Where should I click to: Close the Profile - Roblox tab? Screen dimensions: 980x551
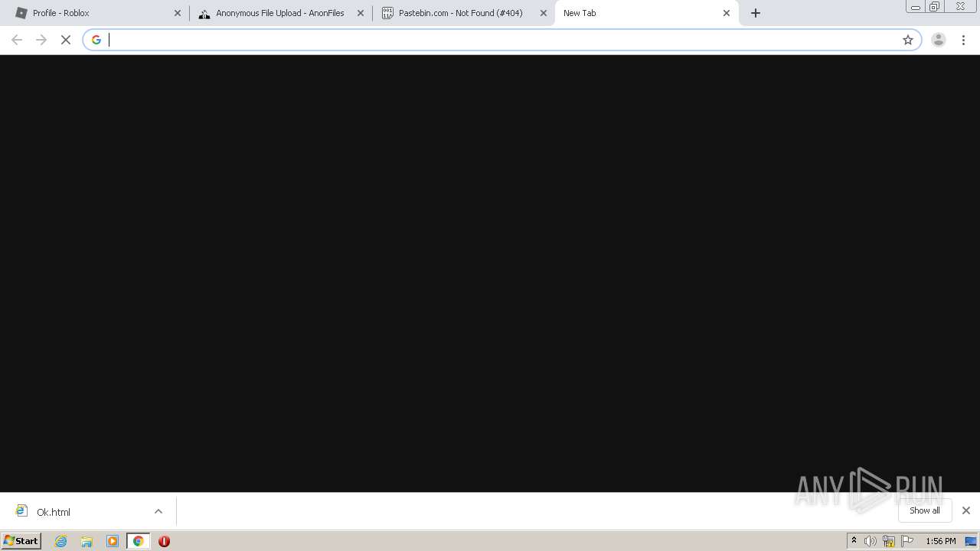coord(178,13)
